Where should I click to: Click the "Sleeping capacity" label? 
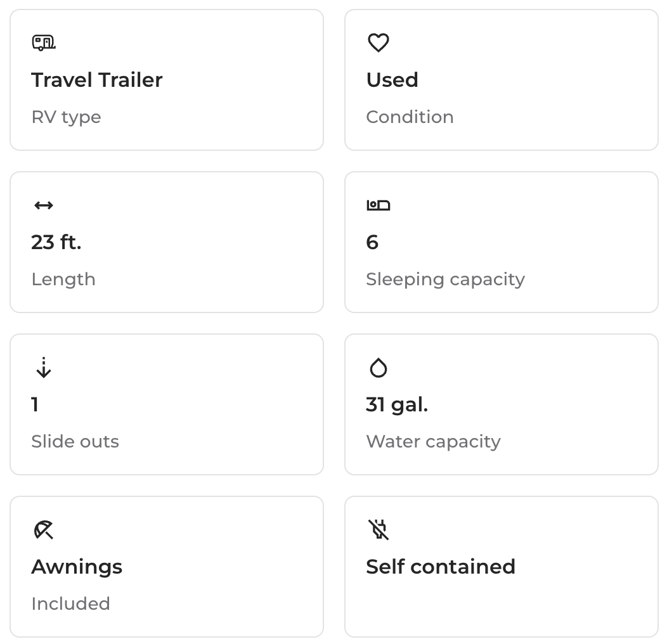[x=445, y=280]
